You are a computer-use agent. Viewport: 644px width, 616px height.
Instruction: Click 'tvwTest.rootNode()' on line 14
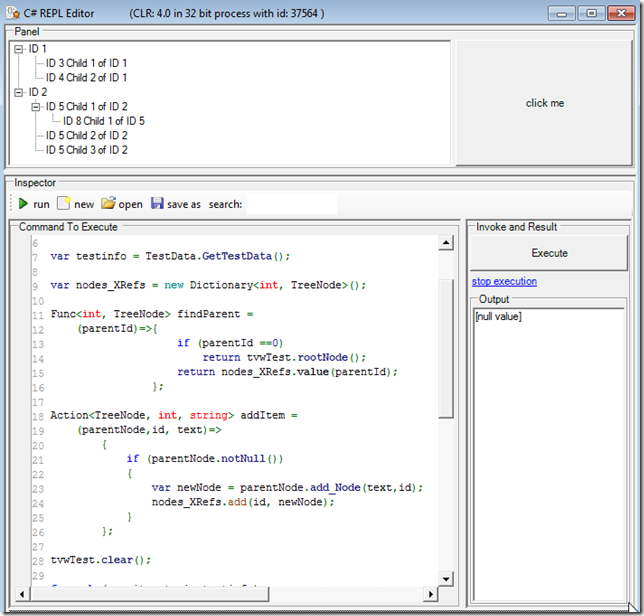tap(306, 357)
